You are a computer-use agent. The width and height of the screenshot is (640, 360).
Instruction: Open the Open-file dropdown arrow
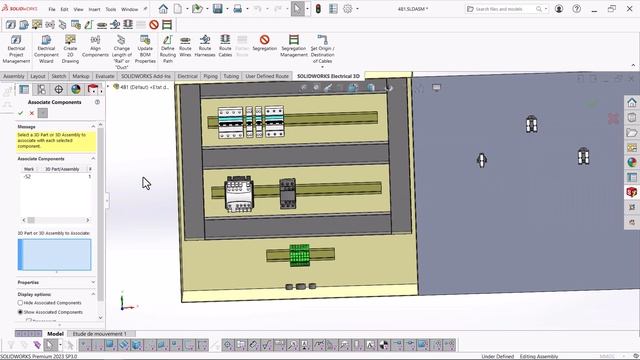click(x=207, y=9)
